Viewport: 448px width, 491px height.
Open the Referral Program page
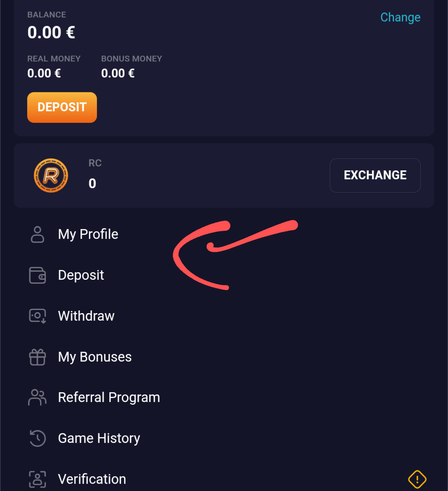click(109, 398)
